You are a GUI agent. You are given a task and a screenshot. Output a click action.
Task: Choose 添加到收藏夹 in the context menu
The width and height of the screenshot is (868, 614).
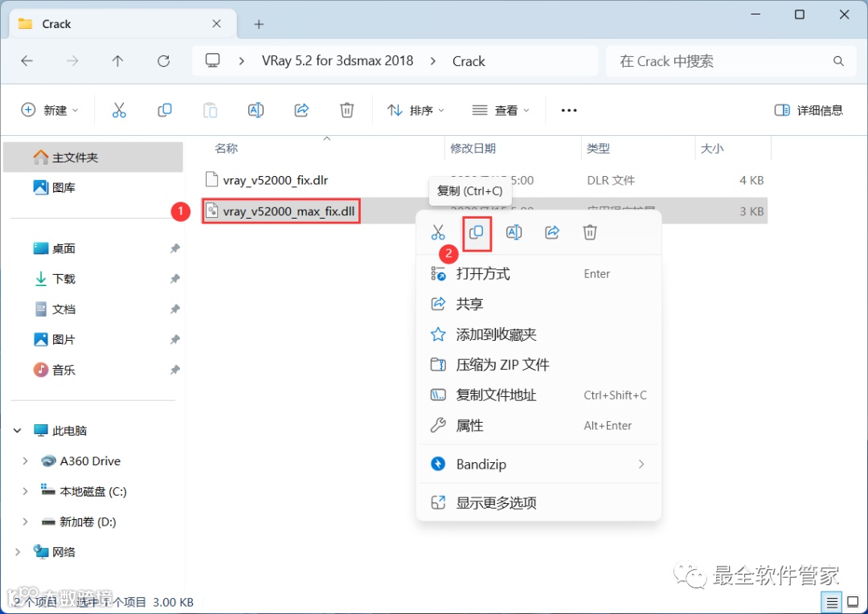[x=538, y=334]
